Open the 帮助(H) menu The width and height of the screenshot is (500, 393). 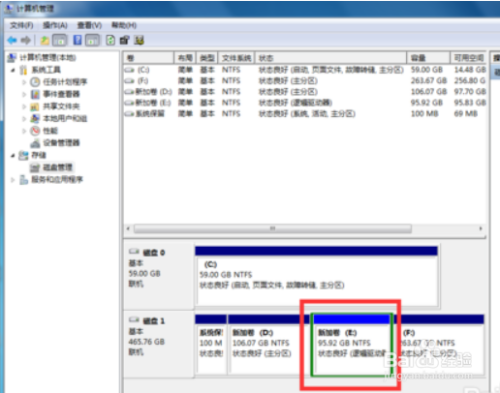click(x=124, y=25)
